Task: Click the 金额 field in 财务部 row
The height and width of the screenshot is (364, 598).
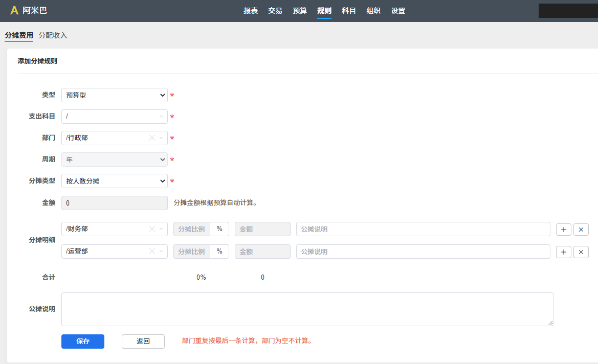Action: point(262,229)
